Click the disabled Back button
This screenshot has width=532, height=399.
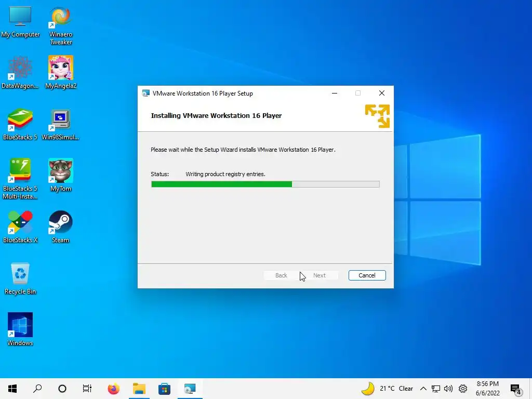281,275
